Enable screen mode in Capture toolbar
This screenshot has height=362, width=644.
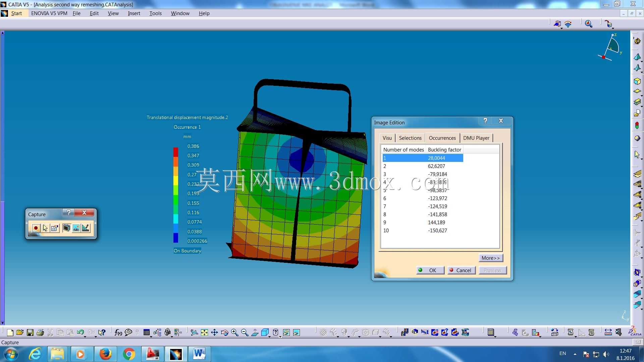(x=66, y=228)
